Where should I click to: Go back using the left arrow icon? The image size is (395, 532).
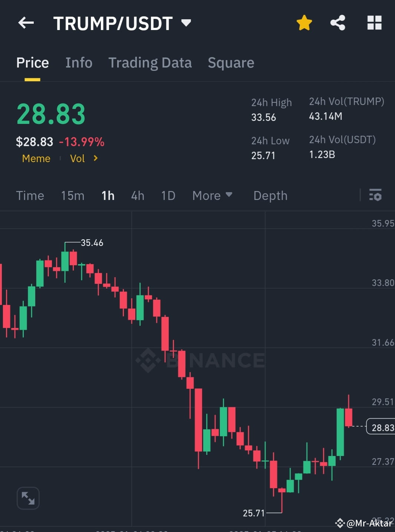(x=26, y=23)
